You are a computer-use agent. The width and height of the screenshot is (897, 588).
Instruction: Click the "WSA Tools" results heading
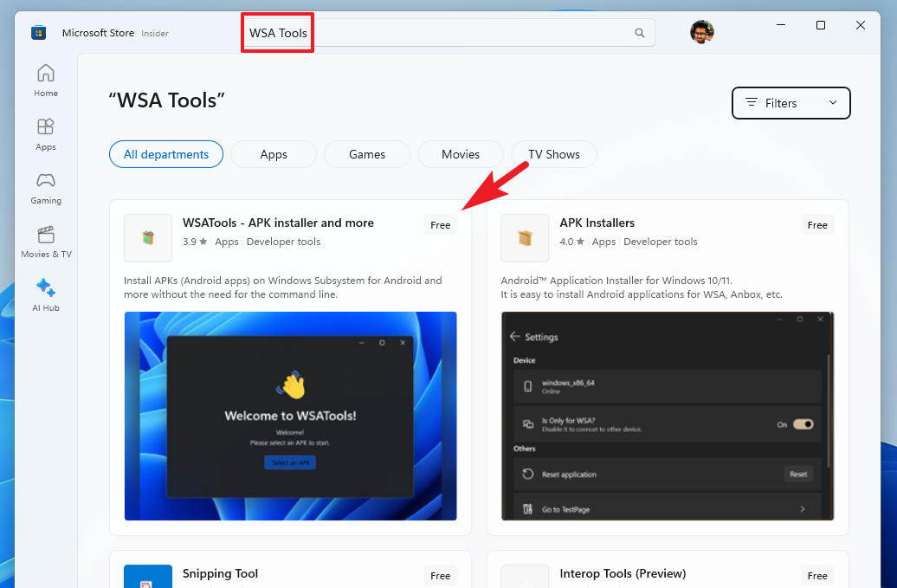coord(166,100)
